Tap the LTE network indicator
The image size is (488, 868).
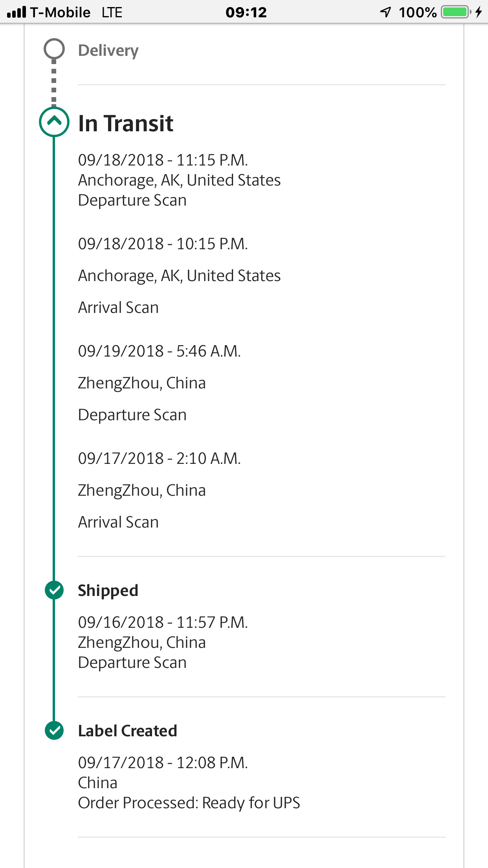112,13
